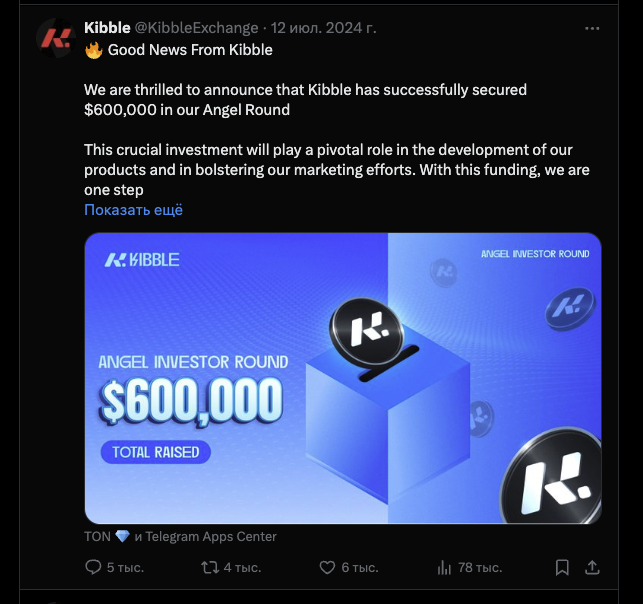The width and height of the screenshot is (643, 604).
Task: Open the three-dot more options menu
Action: tap(592, 28)
